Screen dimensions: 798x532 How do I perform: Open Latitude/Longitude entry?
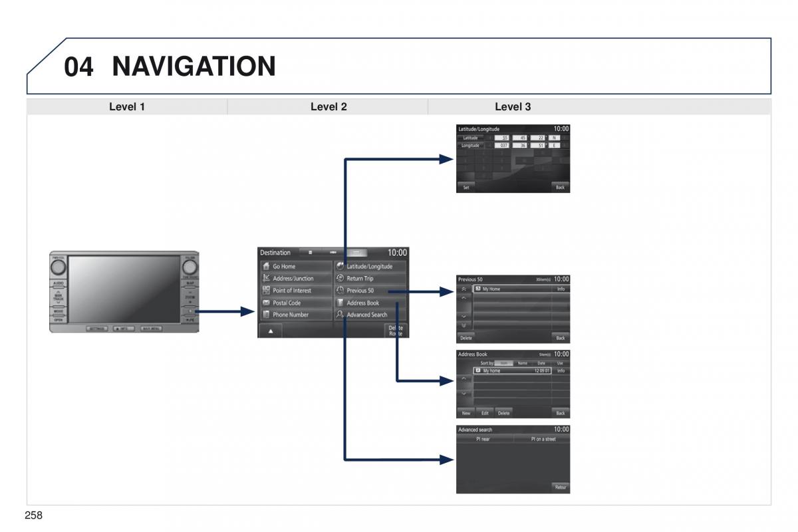point(370,266)
